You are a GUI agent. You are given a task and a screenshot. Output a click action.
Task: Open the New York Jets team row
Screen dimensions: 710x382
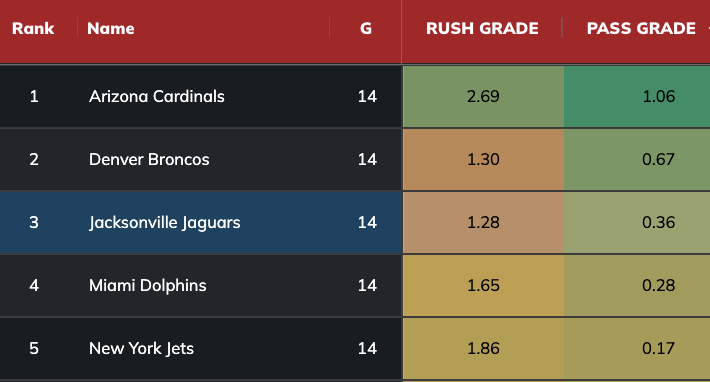click(201, 348)
